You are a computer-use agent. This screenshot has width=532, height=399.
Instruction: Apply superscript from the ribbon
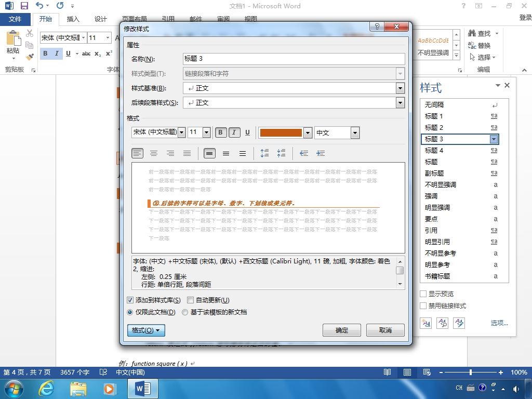tap(109, 54)
